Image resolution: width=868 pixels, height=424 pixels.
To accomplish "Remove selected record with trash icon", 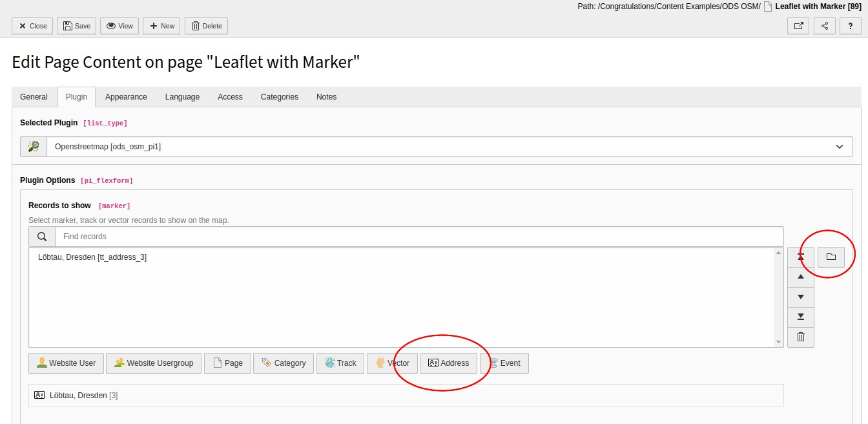I will (801, 337).
